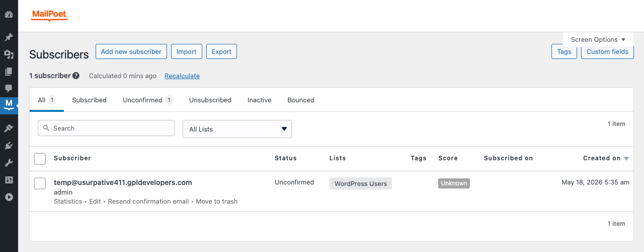This screenshot has width=644, height=252.
Task: Open the All Lists dropdown
Action: [x=237, y=129]
